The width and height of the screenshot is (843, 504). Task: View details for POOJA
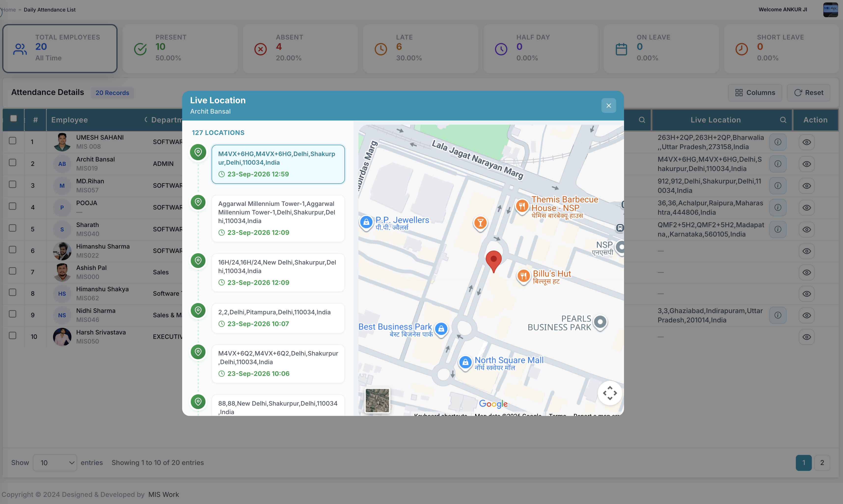pos(806,208)
